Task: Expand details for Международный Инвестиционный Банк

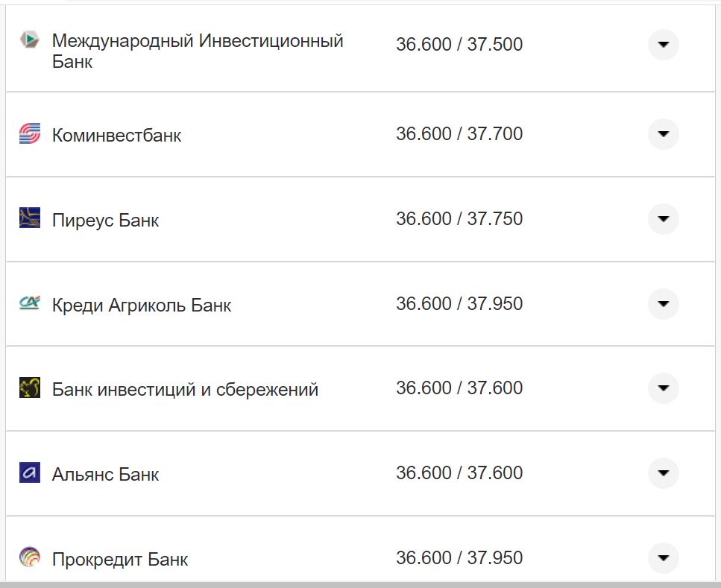Action: [x=663, y=45]
